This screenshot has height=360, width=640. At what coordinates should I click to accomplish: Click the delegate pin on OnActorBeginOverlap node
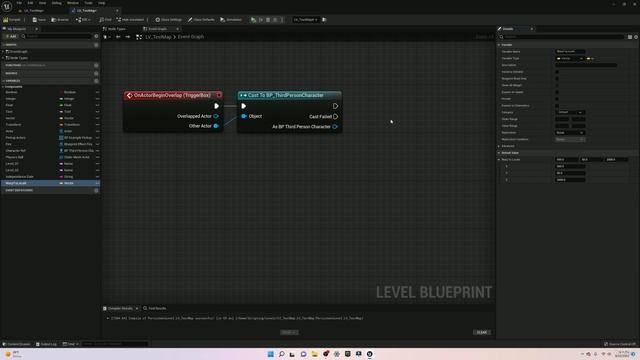click(219, 95)
